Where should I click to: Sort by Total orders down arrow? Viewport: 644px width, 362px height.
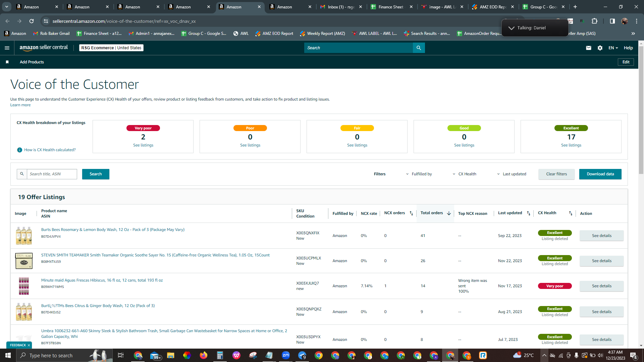(x=449, y=213)
